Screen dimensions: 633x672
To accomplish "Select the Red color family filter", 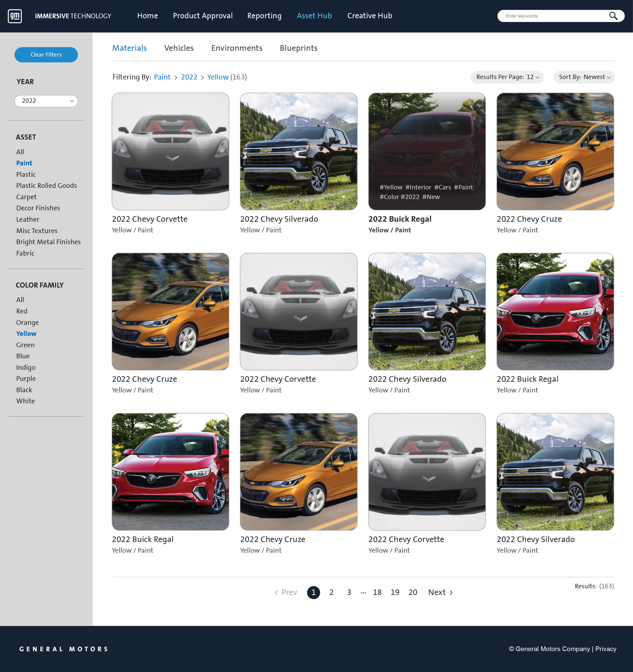I will [22, 311].
